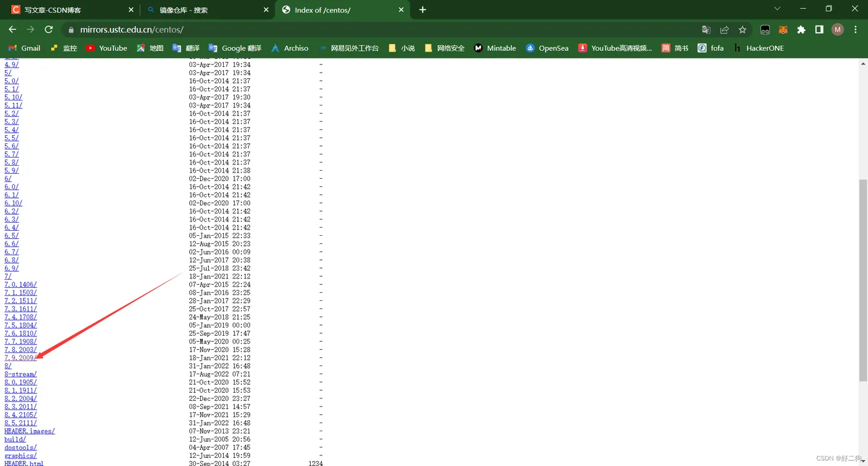Open the 8-stream/ directory link

click(x=20, y=374)
